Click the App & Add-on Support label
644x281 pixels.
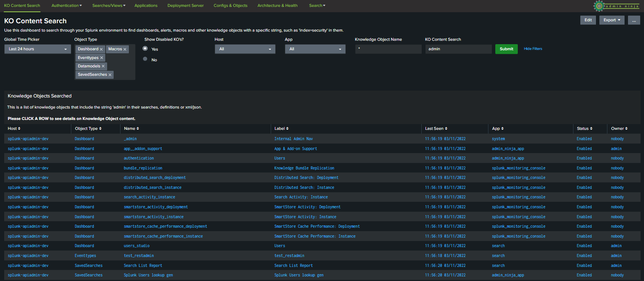point(296,149)
